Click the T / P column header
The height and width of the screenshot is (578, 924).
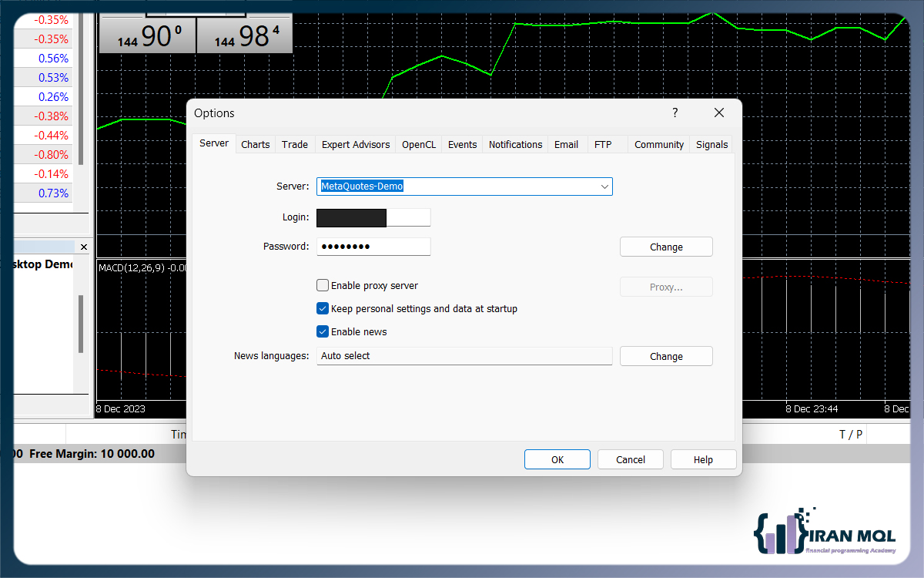pyautogui.click(x=851, y=435)
